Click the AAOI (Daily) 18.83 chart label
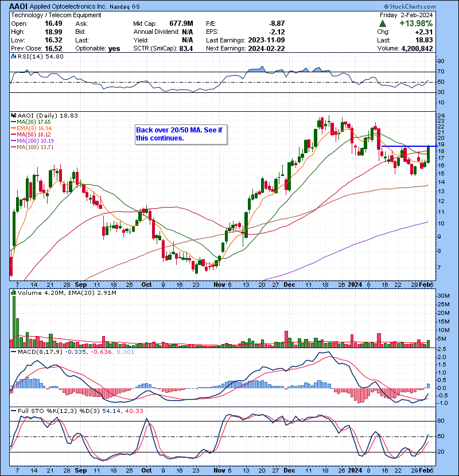The image size is (459, 476). (48, 115)
